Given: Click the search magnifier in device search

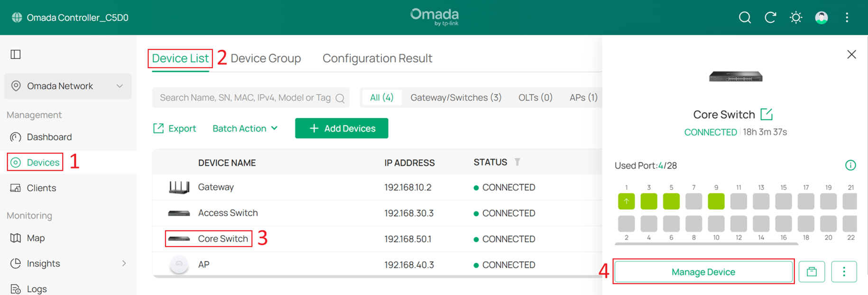Looking at the screenshot, I should (x=340, y=98).
